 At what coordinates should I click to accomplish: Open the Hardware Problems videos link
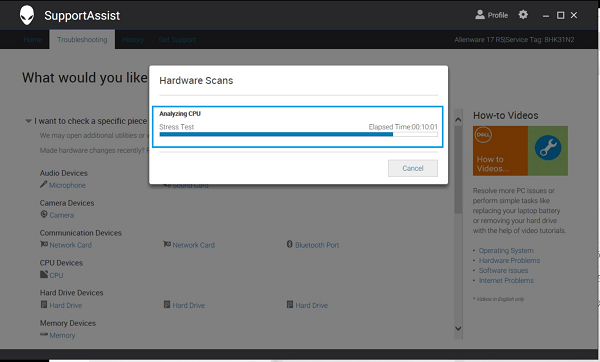509,261
